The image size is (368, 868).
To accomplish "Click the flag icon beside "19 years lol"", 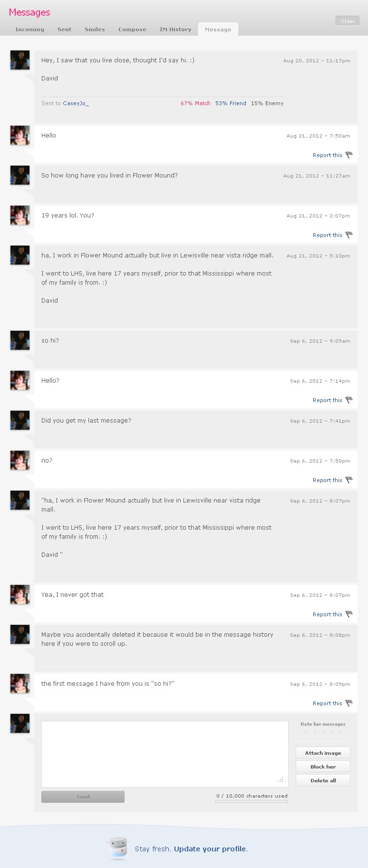I will pyautogui.click(x=349, y=235).
